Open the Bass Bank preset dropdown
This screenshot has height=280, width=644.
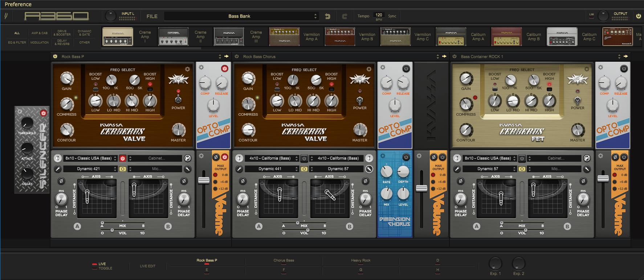(241, 16)
